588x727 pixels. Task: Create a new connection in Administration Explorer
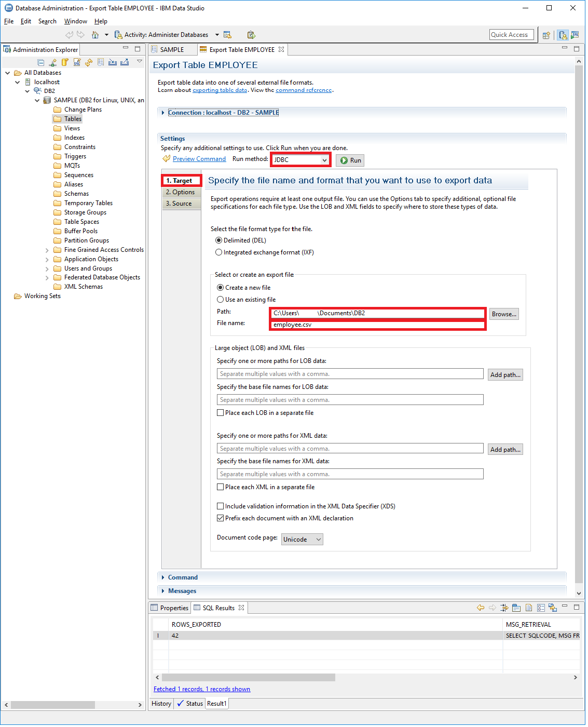point(53,62)
